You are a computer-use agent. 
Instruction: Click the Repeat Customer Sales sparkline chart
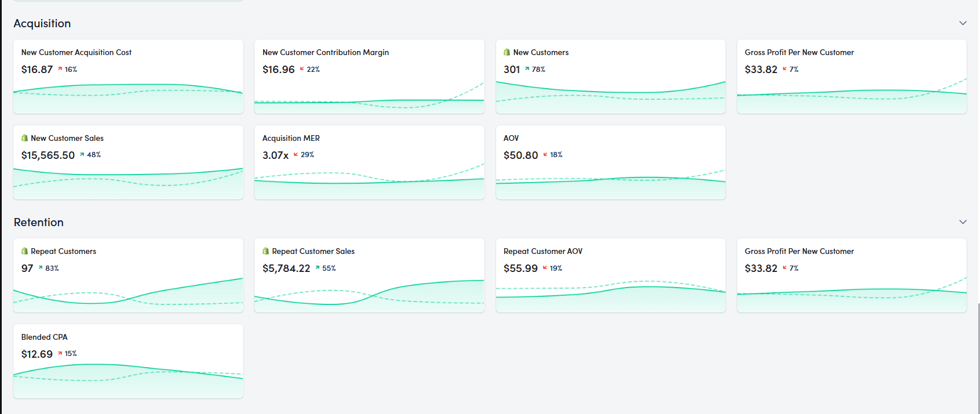coord(369,293)
